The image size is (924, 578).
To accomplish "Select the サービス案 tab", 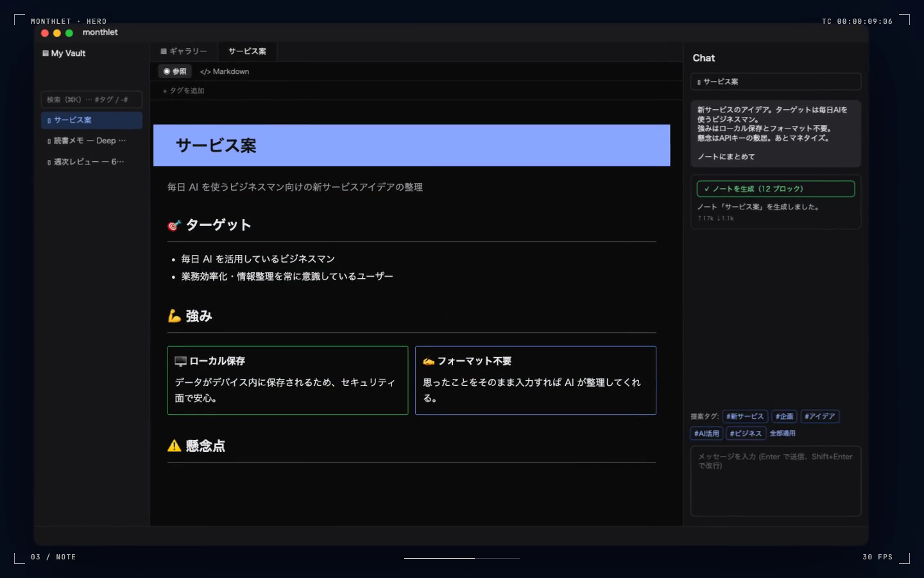I will tap(247, 51).
